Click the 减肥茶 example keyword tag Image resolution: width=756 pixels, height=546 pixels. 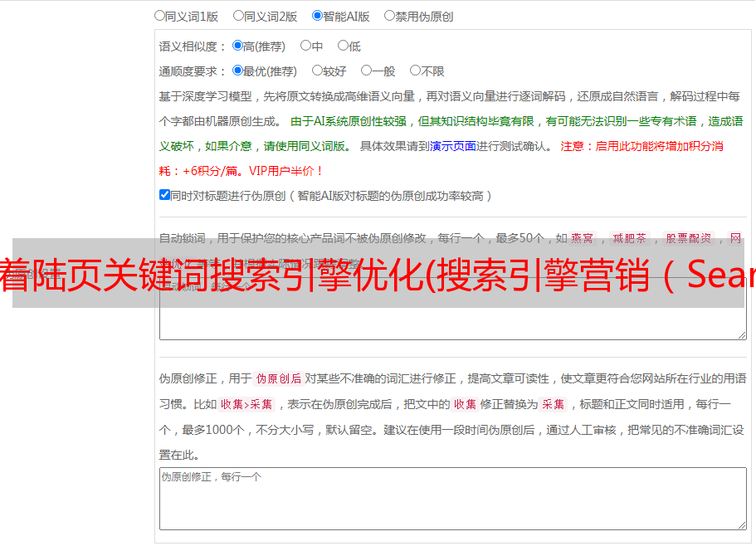[x=629, y=238]
